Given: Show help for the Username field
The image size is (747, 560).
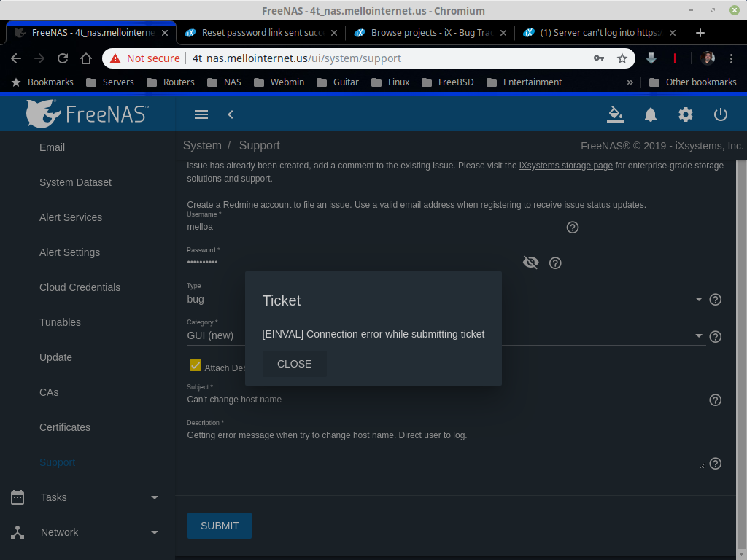Looking at the screenshot, I should [573, 227].
